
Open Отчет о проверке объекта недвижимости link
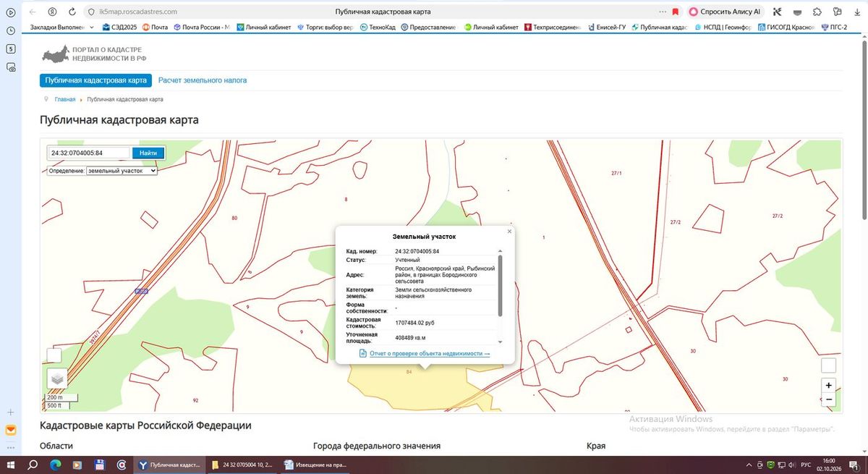click(x=430, y=353)
